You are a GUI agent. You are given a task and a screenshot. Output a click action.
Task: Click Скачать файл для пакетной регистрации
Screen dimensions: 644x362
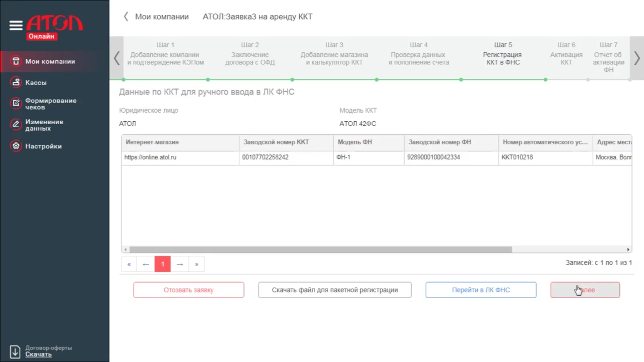click(x=334, y=290)
